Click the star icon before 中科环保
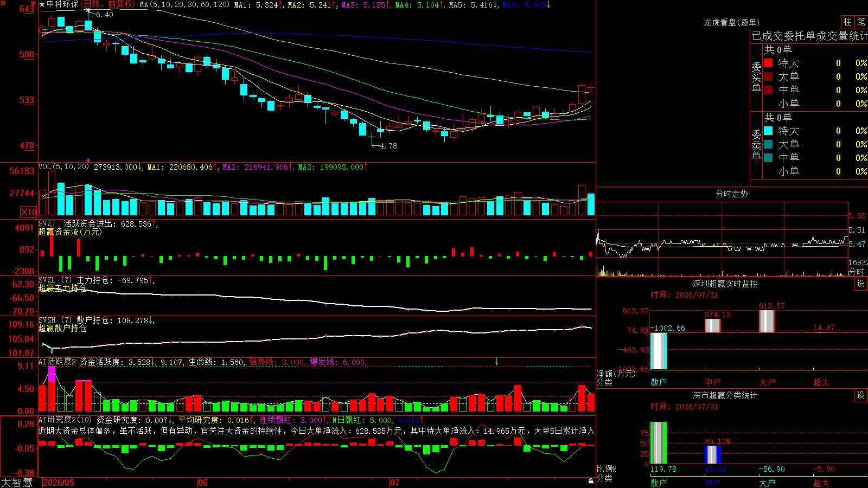Viewport: 868px width, 488px height. point(42,4)
